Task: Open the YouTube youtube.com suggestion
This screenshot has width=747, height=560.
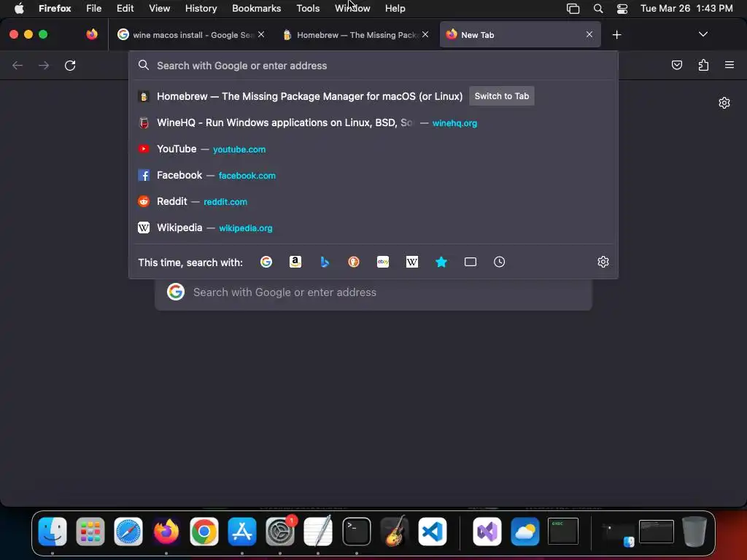Action: [373, 149]
